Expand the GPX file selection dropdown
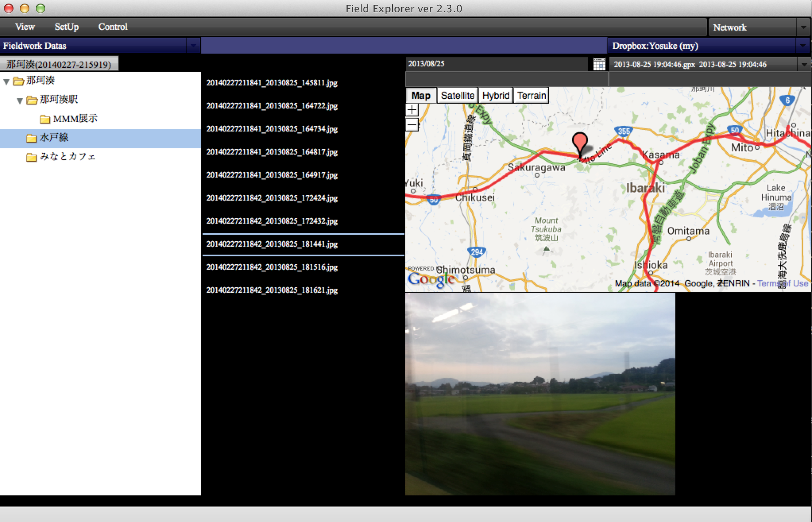 [x=804, y=64]
